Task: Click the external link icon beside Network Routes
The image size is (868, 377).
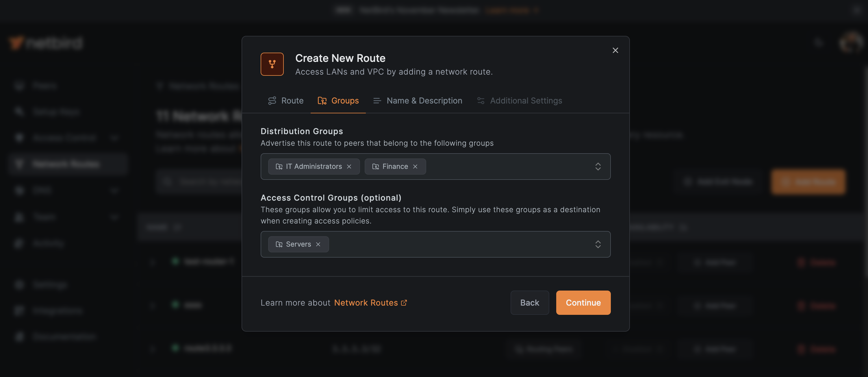Action: click(x=404, y=302)
